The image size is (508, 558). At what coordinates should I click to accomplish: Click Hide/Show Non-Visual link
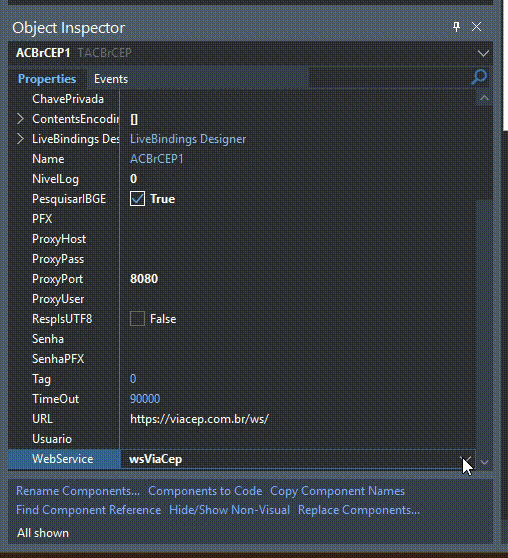230,510
